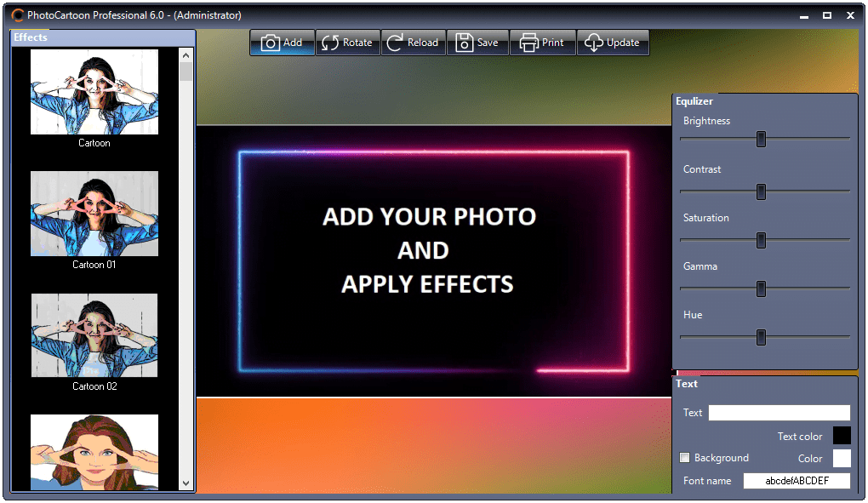This screenshot has width=868, height=503.
Task: Click the Gamma slider handle
Action: [761, 289]
